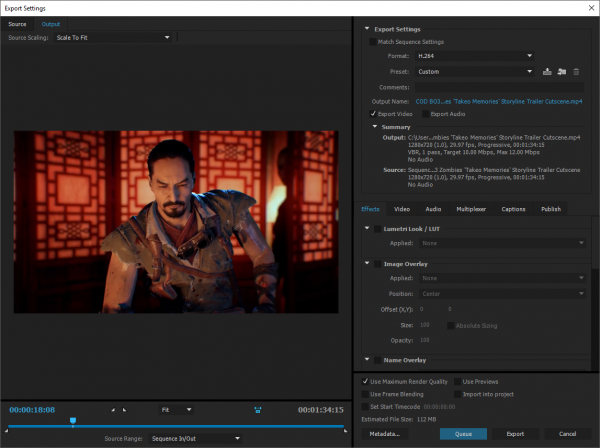
Task: Switch to the Source tab
Action: [17, 24]
